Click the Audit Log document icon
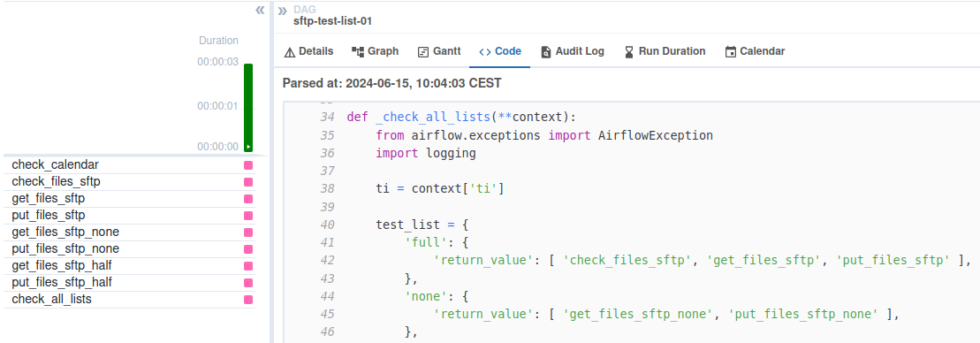The height and width of the screenshot is (343, 980). pyautogui.click(x=546, y=52)
